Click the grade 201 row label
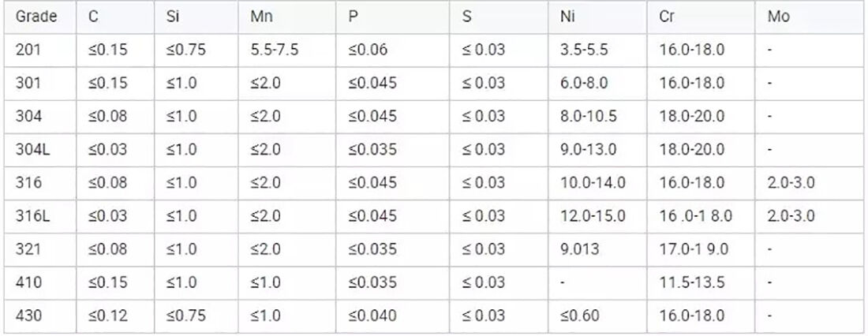 (x=26, y=50)
